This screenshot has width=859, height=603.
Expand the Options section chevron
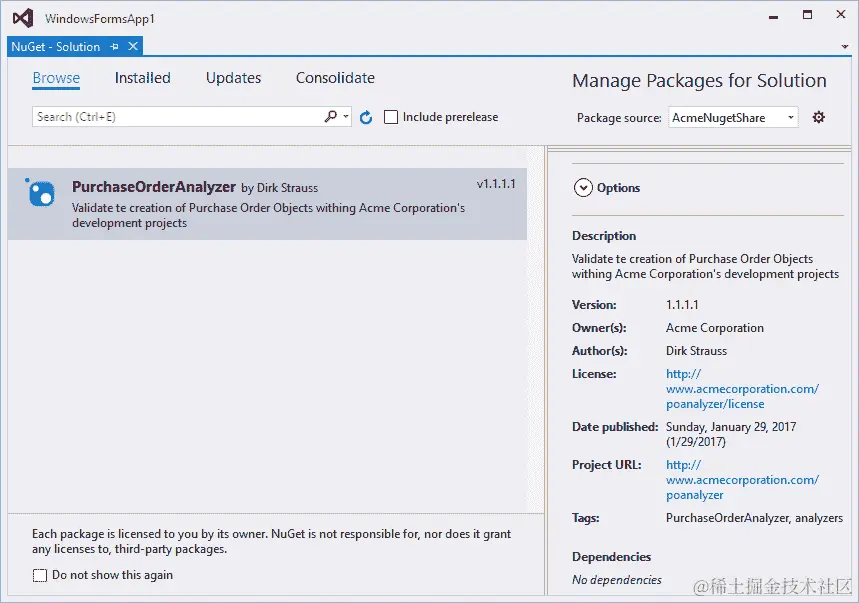click(x=583, y=188)
